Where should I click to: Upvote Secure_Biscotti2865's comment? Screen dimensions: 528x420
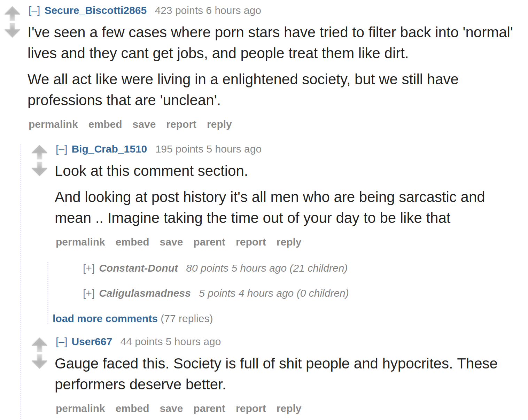pyautogui.click(x=12, y=14)
